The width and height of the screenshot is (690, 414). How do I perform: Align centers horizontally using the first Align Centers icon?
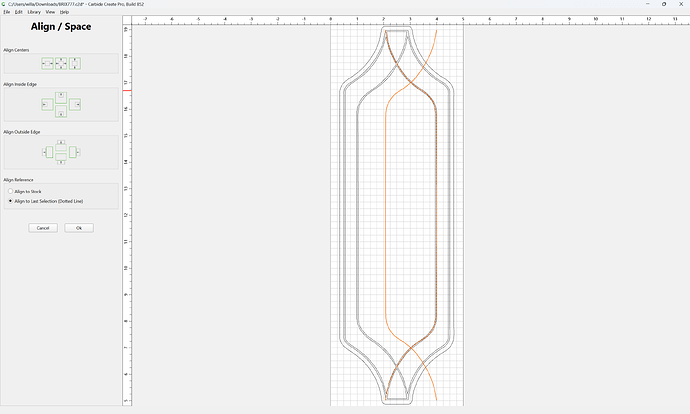(48, 64)
